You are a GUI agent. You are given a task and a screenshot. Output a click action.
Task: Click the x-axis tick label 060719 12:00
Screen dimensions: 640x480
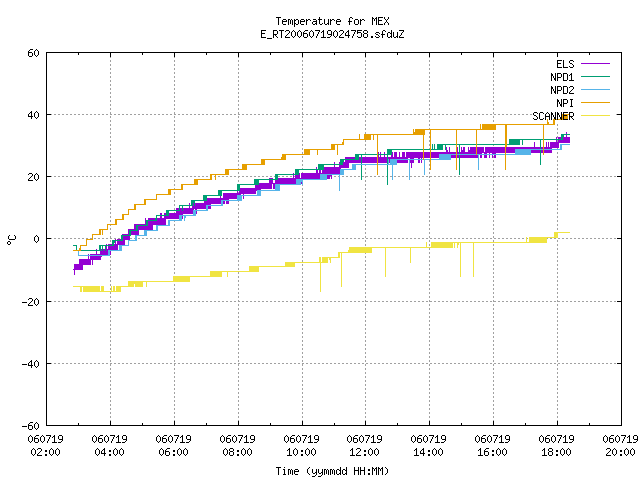364,446
